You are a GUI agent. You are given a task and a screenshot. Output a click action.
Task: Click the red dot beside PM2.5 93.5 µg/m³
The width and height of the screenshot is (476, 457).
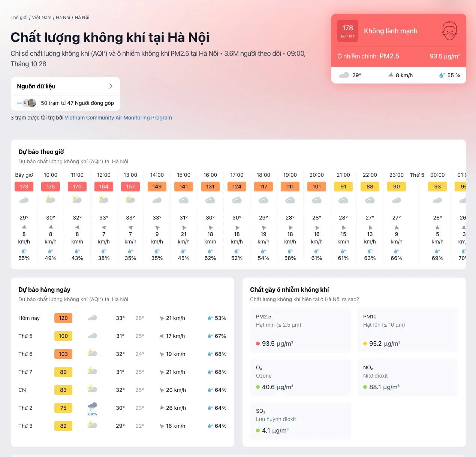pos(258,343)
